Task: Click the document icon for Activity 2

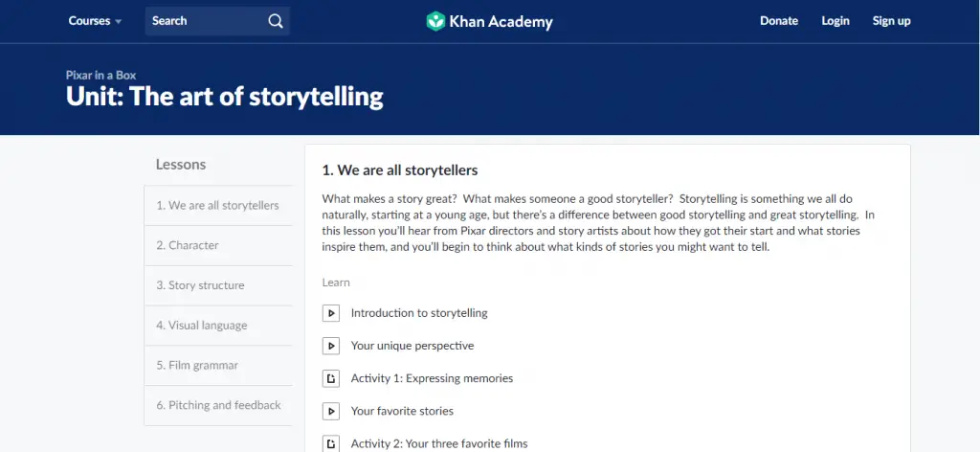Action: 330,444
